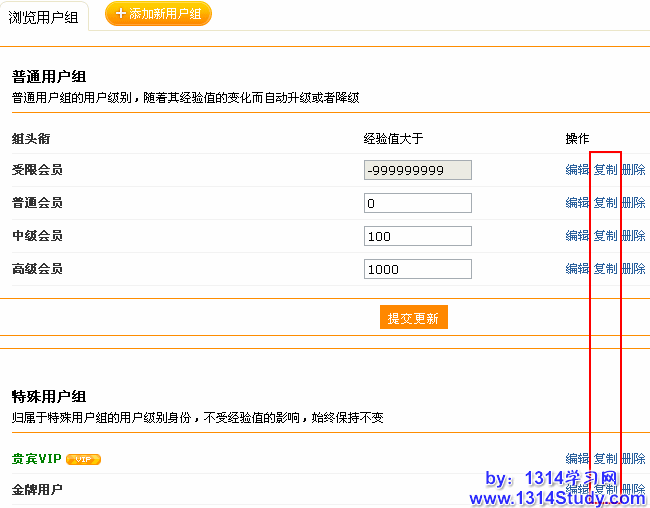Click the 普通会员 experience value input
650x508 pixels.
point(418,203)
